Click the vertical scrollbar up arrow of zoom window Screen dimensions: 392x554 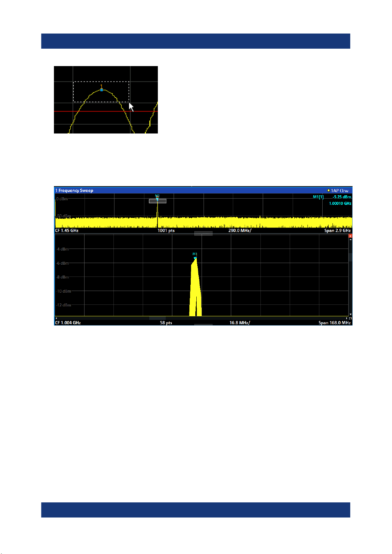350,240
